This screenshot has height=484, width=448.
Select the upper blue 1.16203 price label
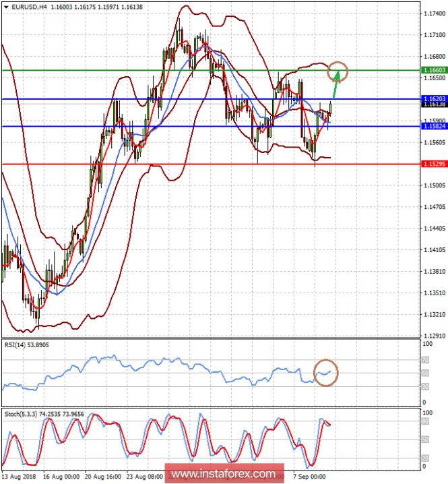click(x=435, y=99)
